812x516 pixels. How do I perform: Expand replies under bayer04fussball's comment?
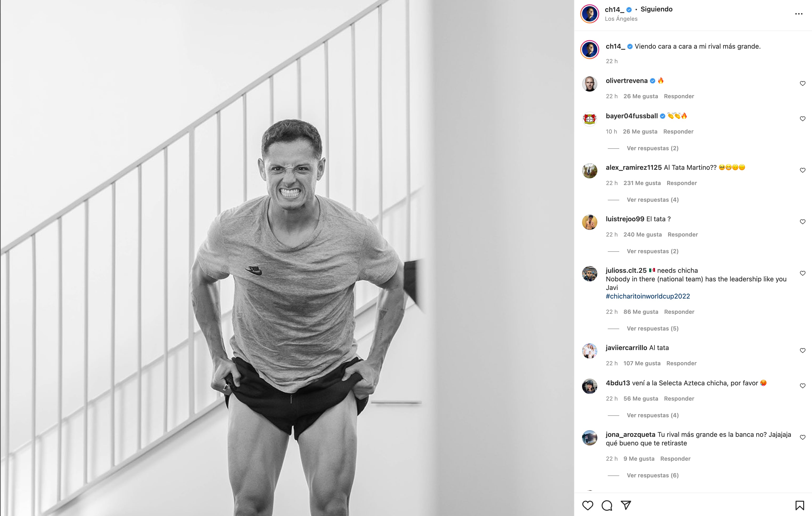(652, 148)
